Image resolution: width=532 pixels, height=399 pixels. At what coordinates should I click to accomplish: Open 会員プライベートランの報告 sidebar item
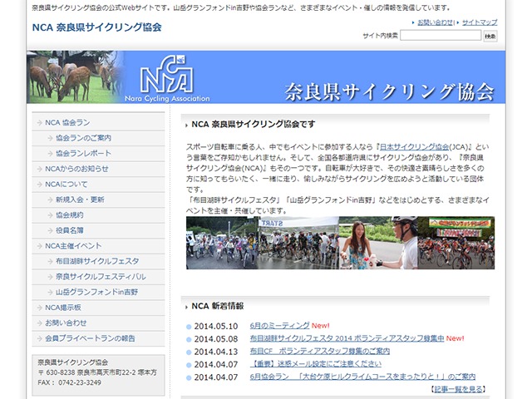click(98, 338)
